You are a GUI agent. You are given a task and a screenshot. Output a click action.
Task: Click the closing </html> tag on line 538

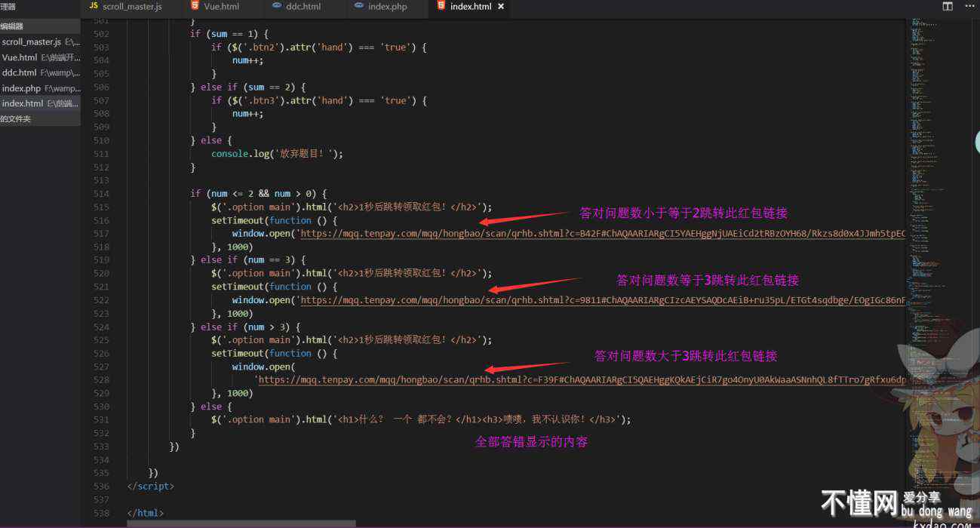145,514
